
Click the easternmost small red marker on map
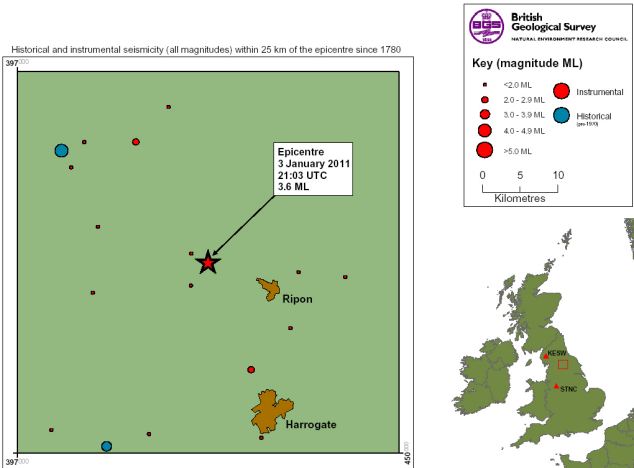click(x=345, y=277)
